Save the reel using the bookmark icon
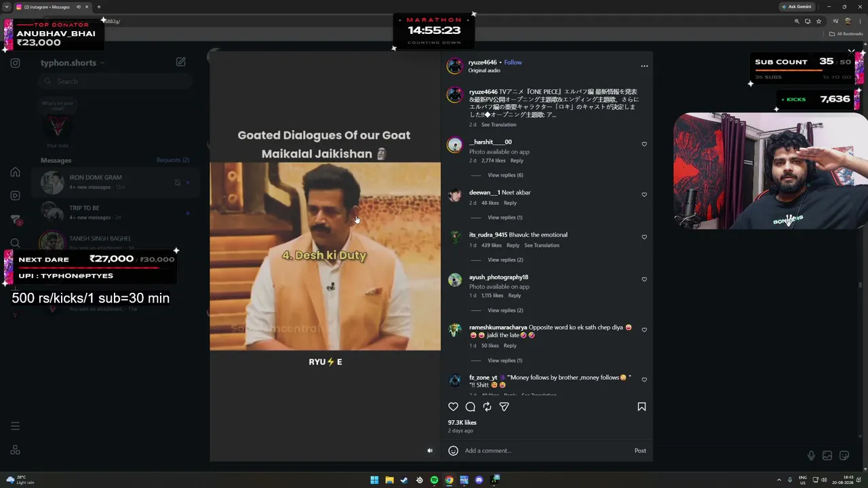Image resolution: width=868 pixels, height=488 pixels. click(x=642, y=407)
